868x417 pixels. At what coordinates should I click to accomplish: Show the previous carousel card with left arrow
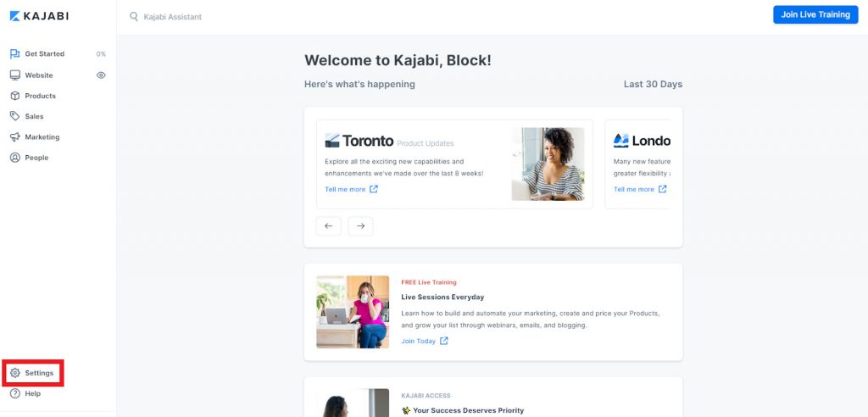328,226
